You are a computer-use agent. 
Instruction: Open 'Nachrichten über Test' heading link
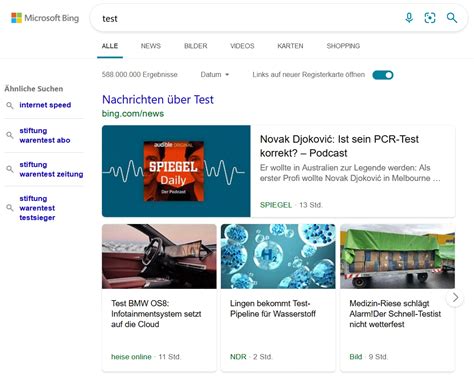pos(158,100)
